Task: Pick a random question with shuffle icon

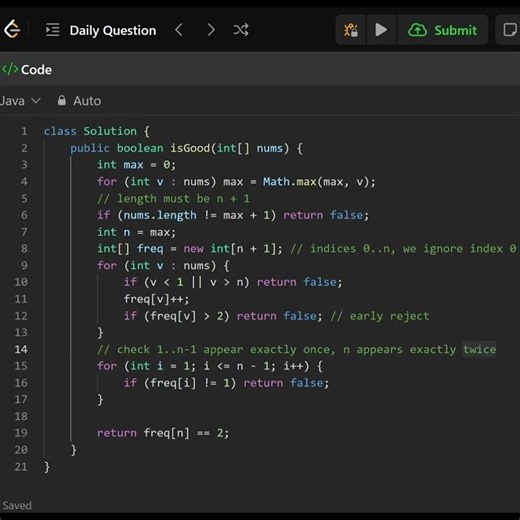Action: coord(241,30)
